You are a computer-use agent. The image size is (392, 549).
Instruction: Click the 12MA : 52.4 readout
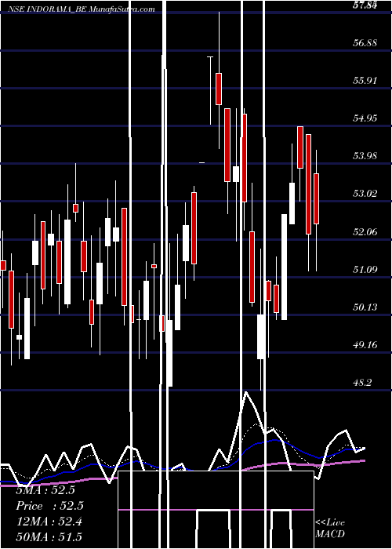(49, 522)
